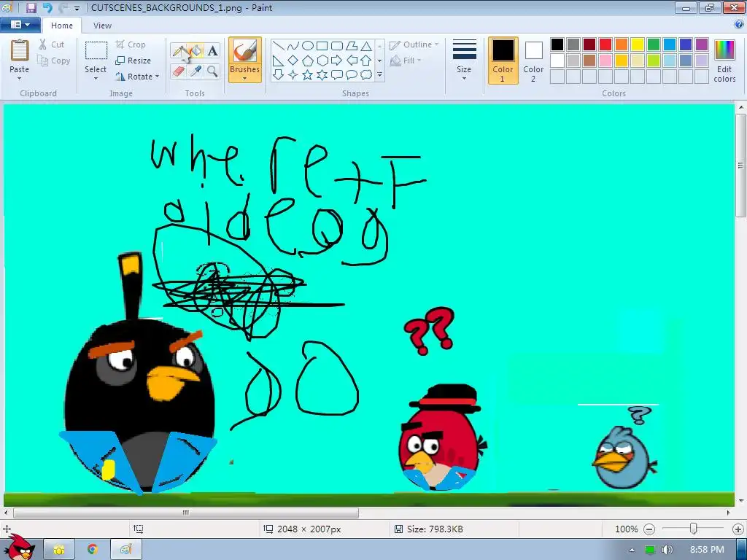Choose the Right triangle shape
Screen dimensions: 747x560
coord(279,61)
